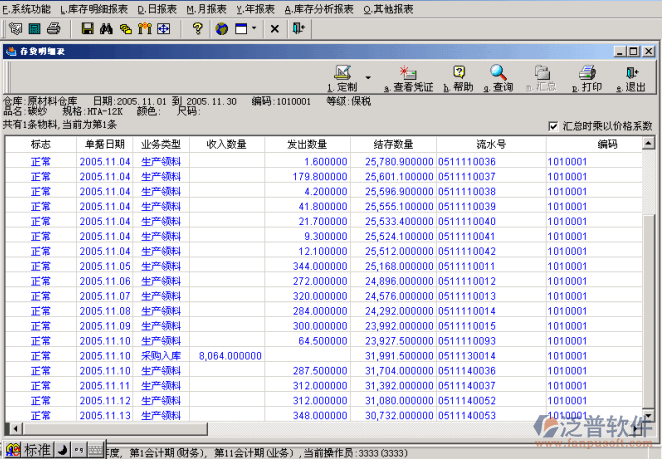Image resolution: width=663 pixels, height=459 pixels.
Task: Toggle 汇总时乘以价格系数 checkbox
Action: pos(554,126)
